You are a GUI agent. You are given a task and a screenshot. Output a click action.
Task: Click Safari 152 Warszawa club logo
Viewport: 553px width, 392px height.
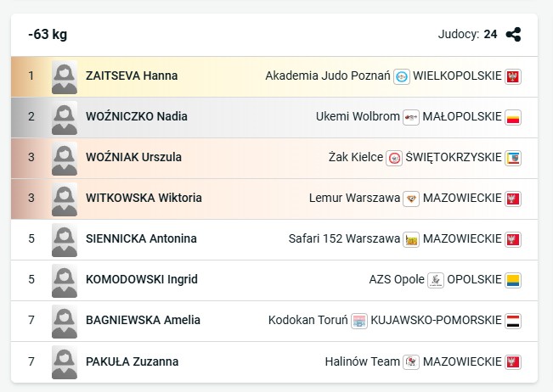pos(411,239)
